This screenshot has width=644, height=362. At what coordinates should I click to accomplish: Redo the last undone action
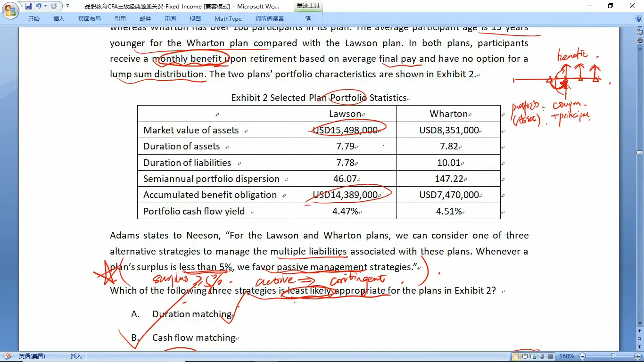coord(53,6)
